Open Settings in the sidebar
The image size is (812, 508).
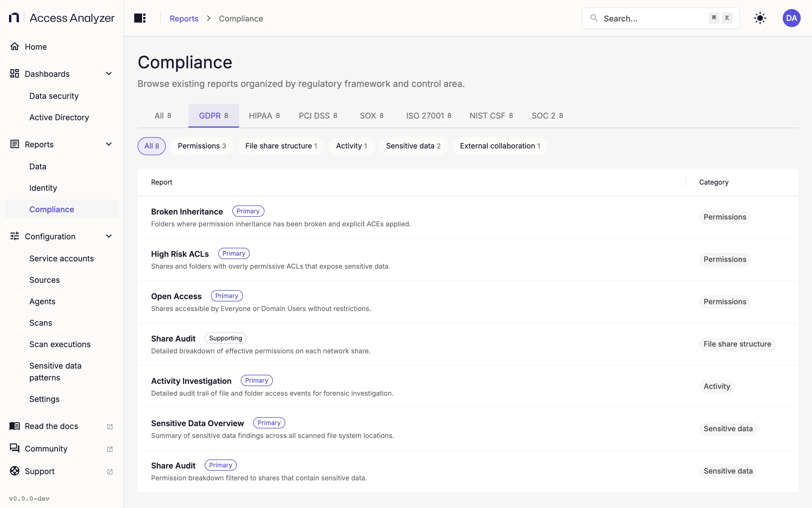click(x=62, y=399)
